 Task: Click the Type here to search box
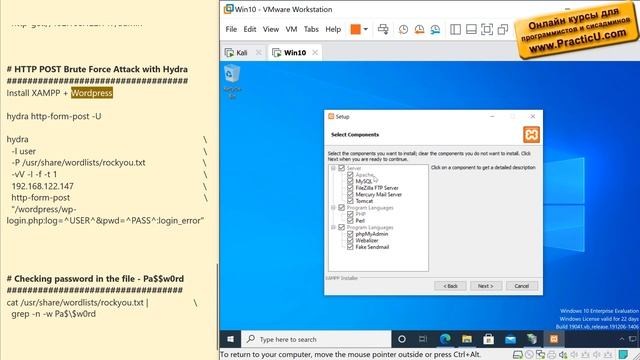(x=316, y=339)
